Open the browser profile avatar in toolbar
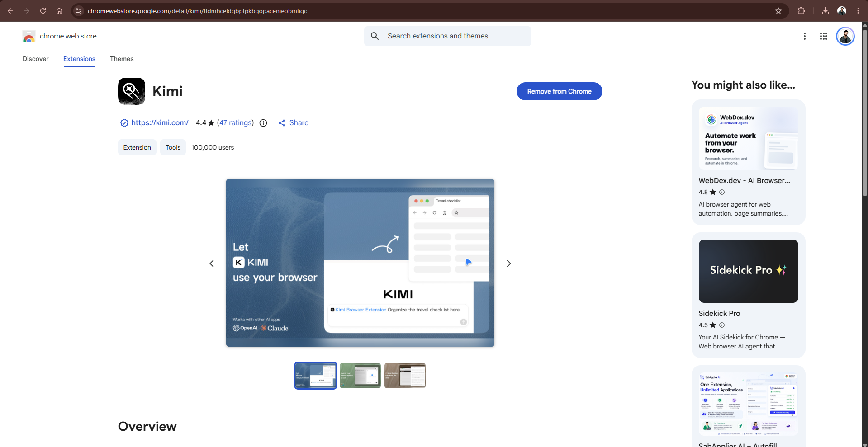This screenshot has width=868, height=447. click(842, 11)
